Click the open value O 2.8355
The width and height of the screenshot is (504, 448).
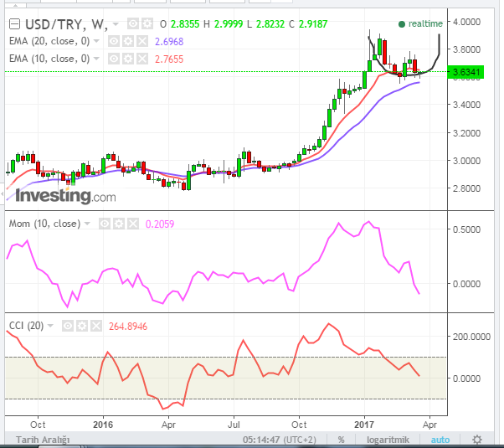pos(180,24)
